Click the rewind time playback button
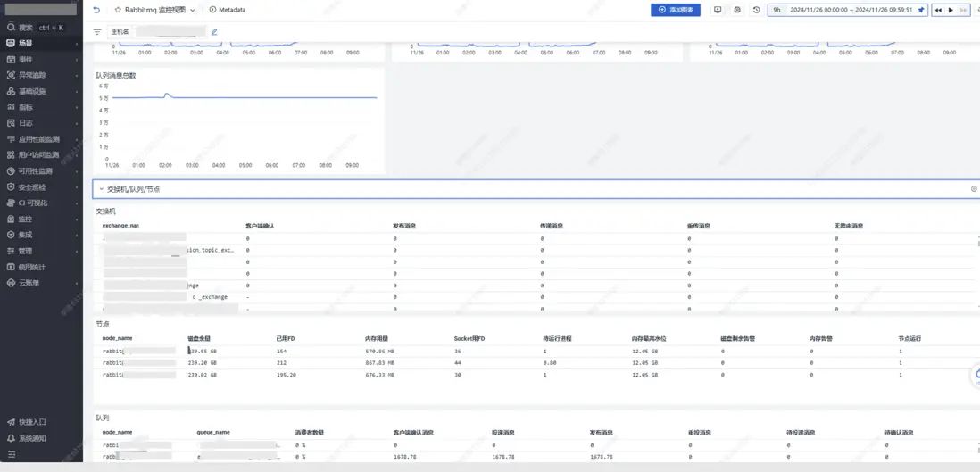980x472 pixels. (x=938, y=10)
